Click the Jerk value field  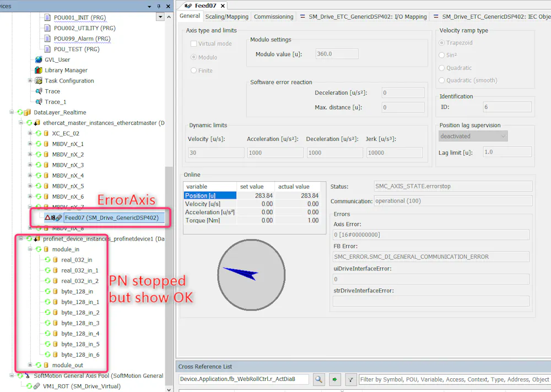click(395, 153)
